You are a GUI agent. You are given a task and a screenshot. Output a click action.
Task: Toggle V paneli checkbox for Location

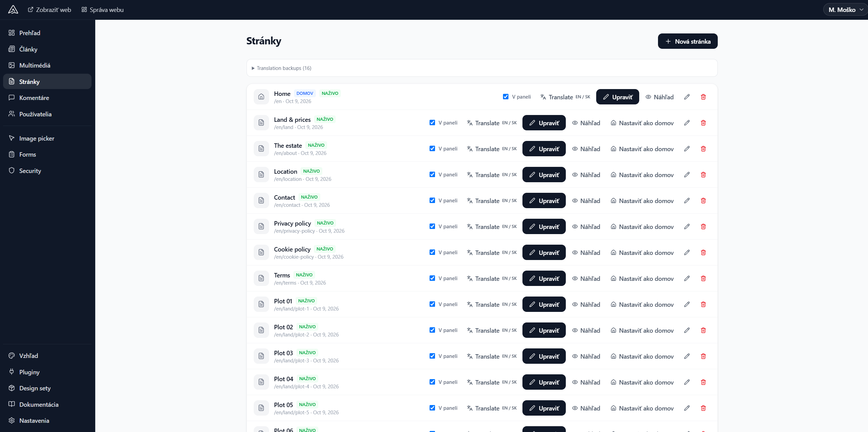click(x=432, y=174)
